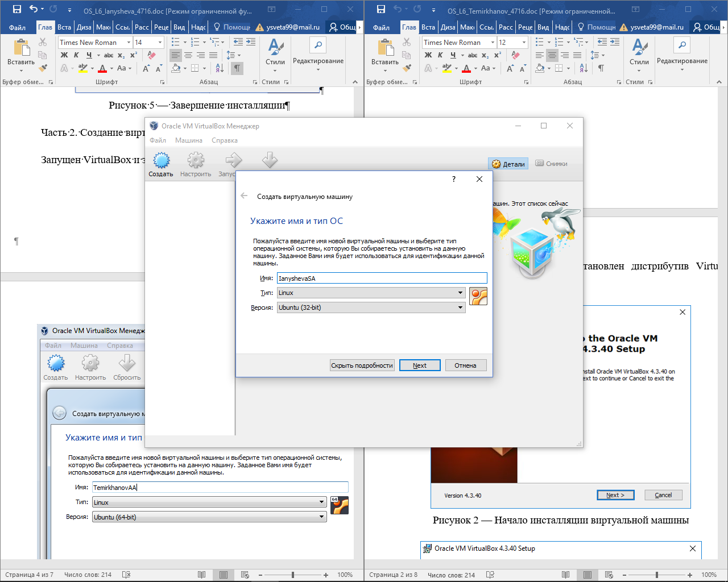Image resolution: width=728 pixels, height=582 pixels.
Task: Click Next in Create virtual machine dialog
Action: tap(420, 365)
